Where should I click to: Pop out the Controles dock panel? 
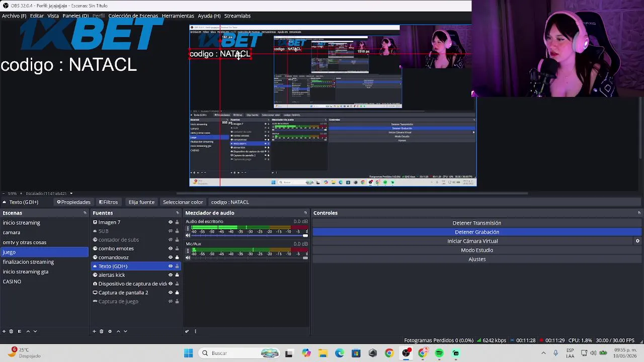click(x=639, y=213)
